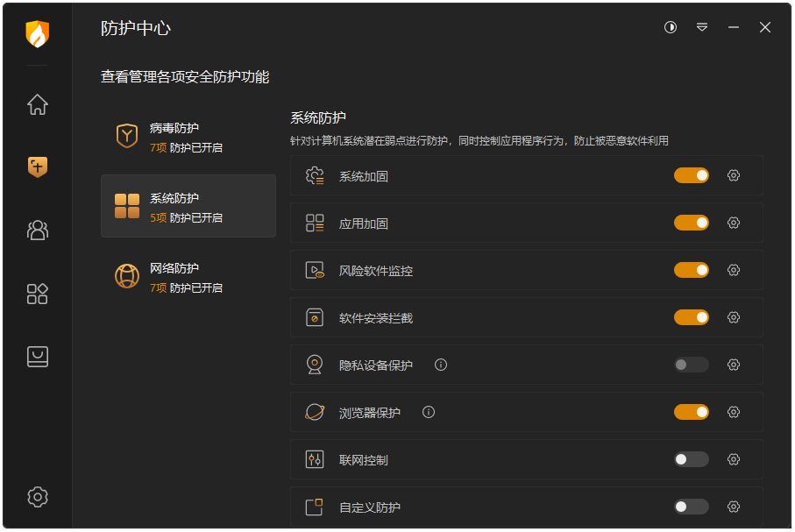Open the Home page from sidebar
Screen dimensions: 795x532
pyautogui.click(x=37, y=104)
